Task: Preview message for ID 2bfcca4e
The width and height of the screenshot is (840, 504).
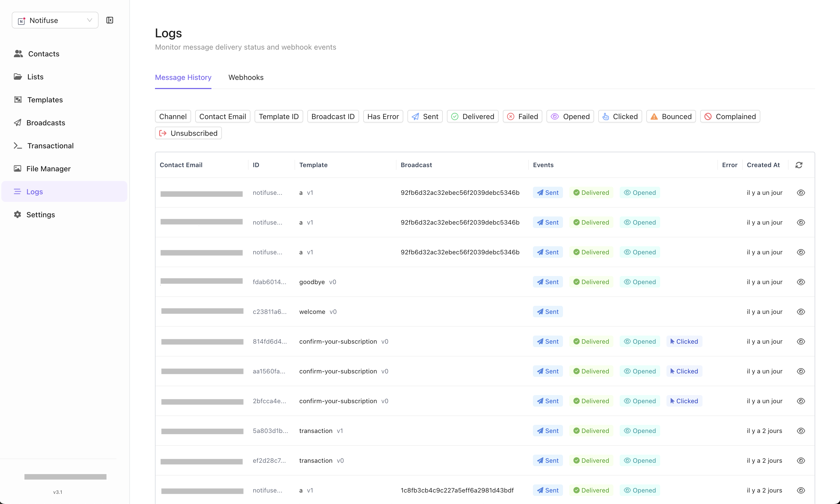Action: point(801,401)
